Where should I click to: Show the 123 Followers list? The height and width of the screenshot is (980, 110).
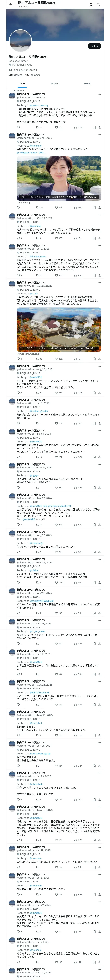point(33,75)
